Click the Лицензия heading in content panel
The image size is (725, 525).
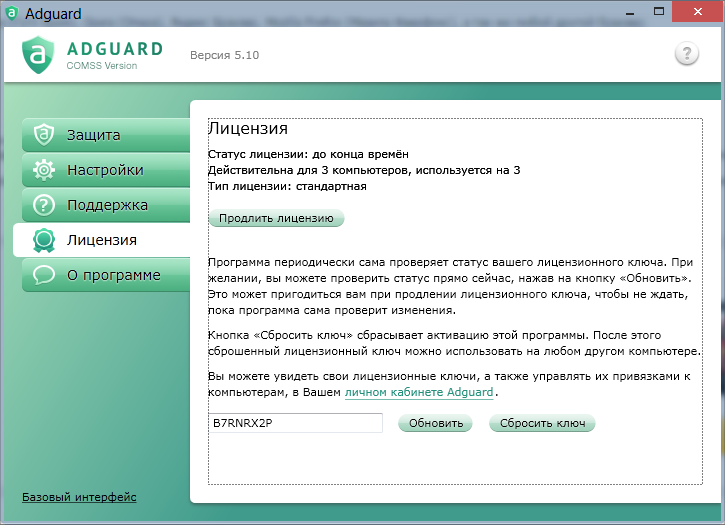click(x=248, y=128)
